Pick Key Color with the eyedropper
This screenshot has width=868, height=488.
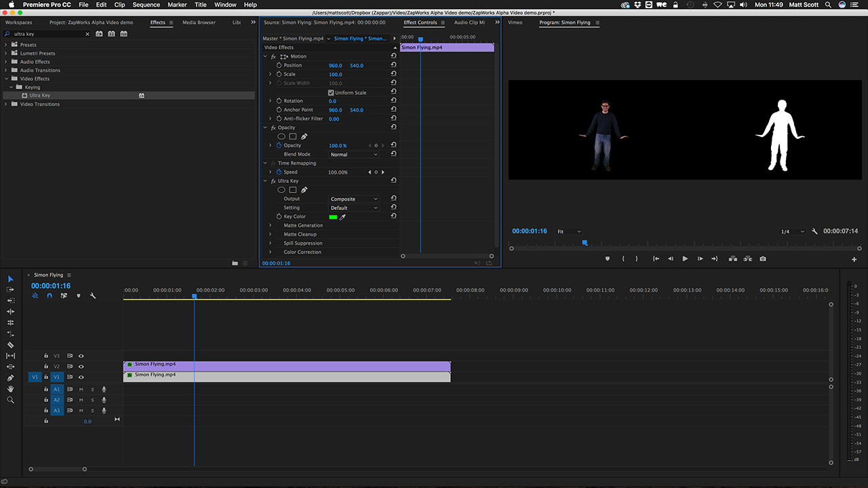tap(342, 217)
